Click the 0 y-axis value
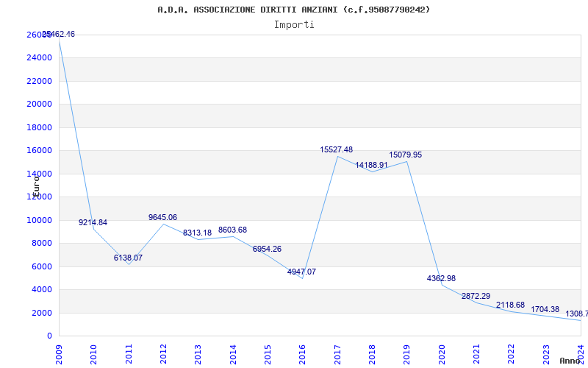588x368 pixels. [49, 336]
